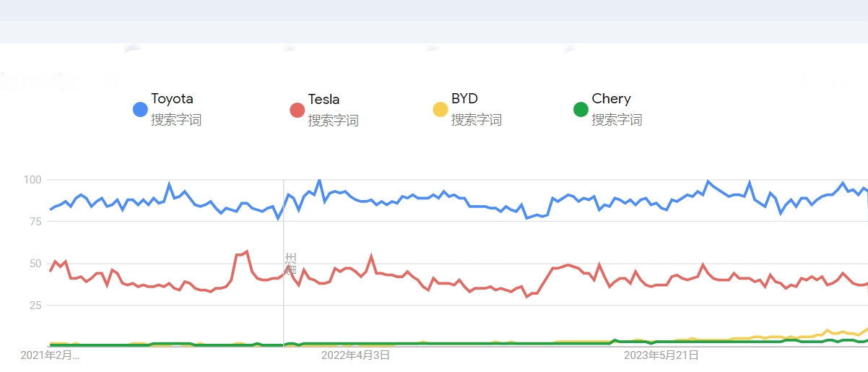868x372 pixels.
Task: Click the note marker on the vertical line
Action: pyautogui.click(x=291, y=264)
